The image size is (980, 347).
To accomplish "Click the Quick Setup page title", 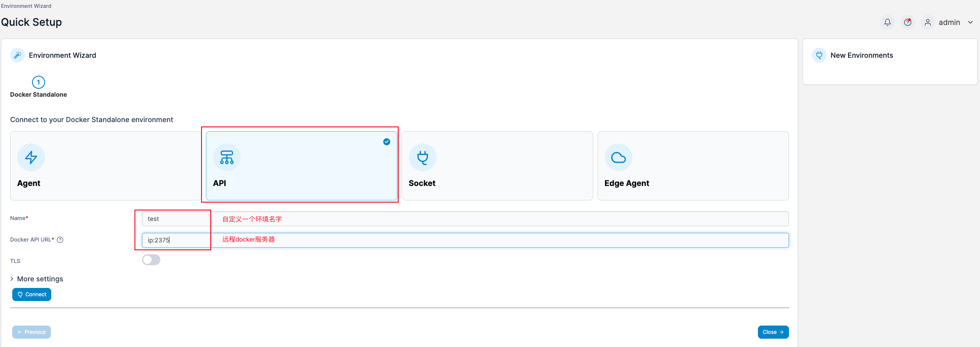I will (x=32, y=22).
